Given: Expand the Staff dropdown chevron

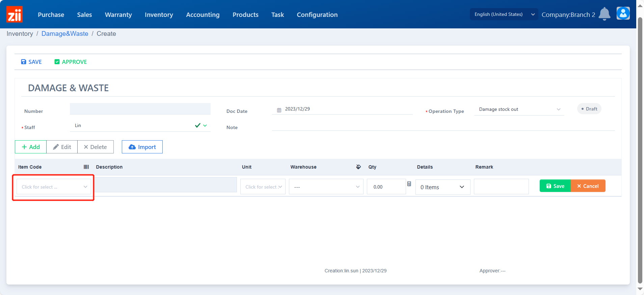Looking at the screenshot, I should (205, 125).
